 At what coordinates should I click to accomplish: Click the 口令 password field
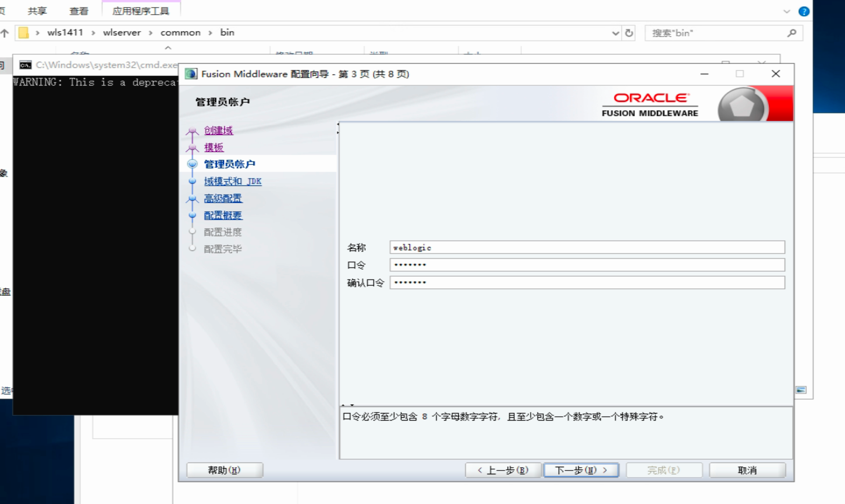(587, 265)
